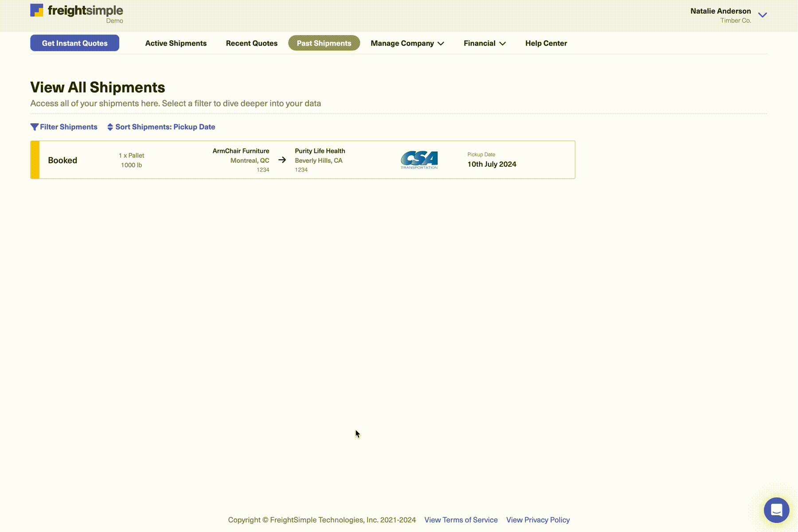
Task: Click the sort arrows icon
Action: tap(110, 127)
